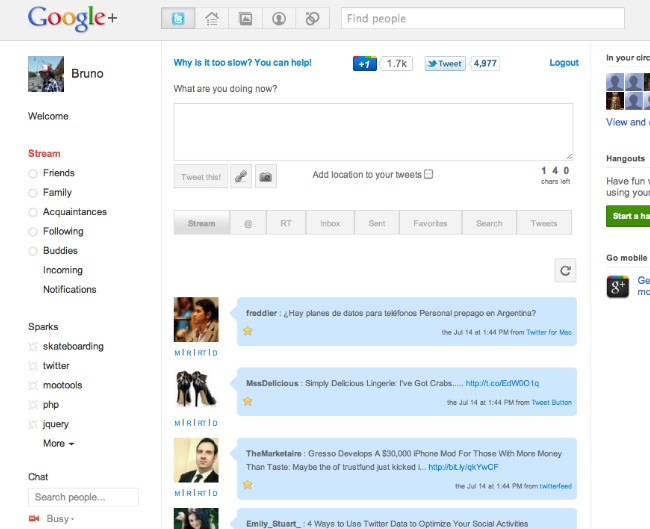
Task: Star TheMarketaire's tweet
Action: click(247, 484)
